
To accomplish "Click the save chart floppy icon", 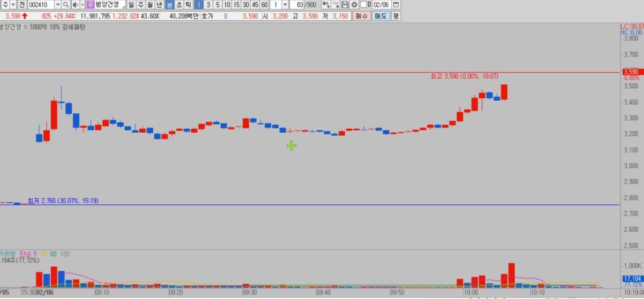I will [x=345, y=5].
